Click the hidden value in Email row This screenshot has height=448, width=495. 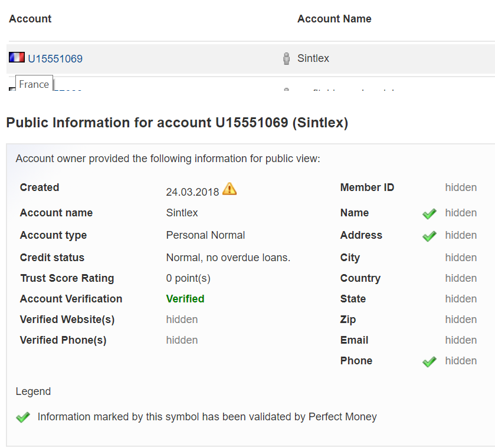461,340
